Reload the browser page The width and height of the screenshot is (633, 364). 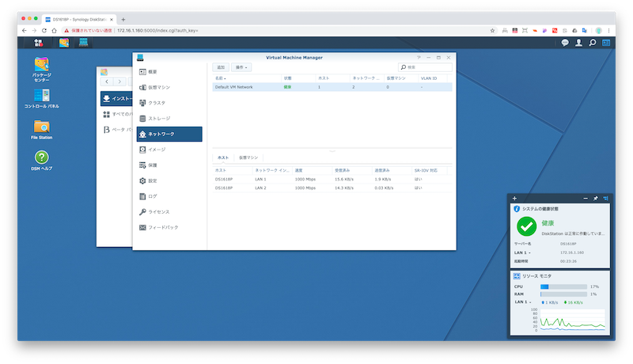[44, 31]
